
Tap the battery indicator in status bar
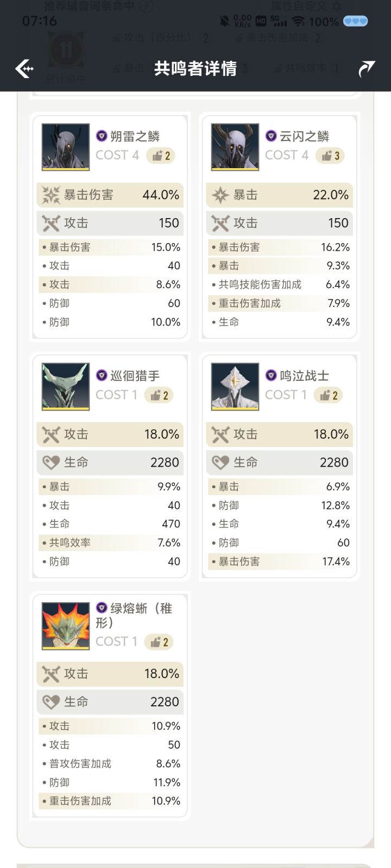click(x=356, y=22)
